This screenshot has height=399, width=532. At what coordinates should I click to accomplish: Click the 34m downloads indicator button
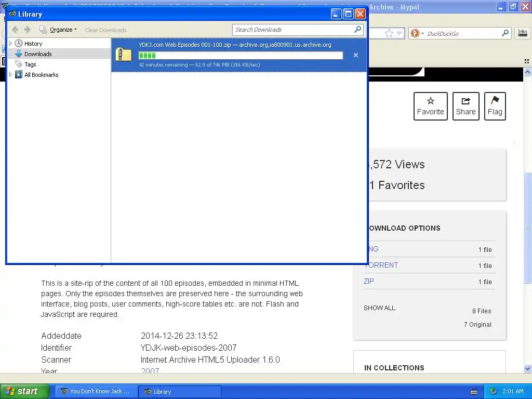522,33
